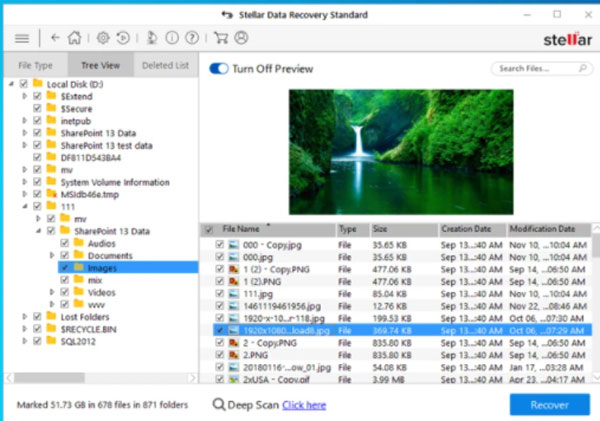Click the Videos folder icon

[x=79, y=291]
